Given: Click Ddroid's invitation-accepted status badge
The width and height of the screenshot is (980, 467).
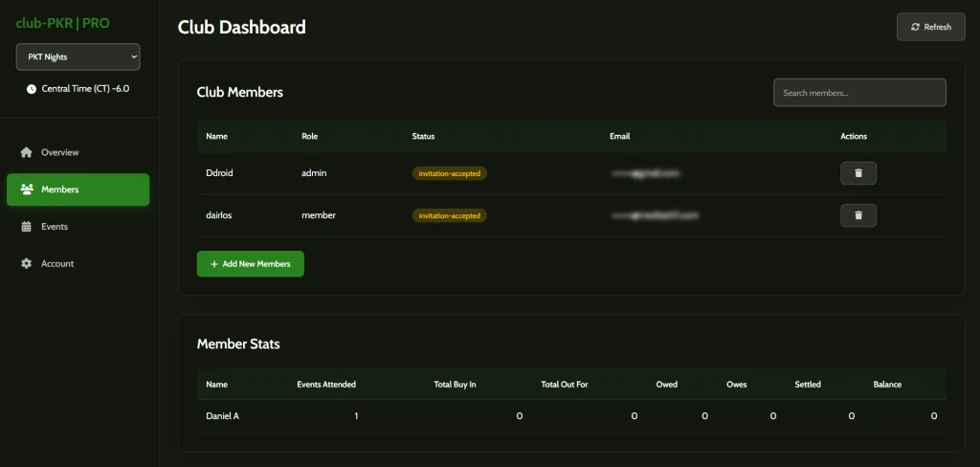Looking at the screenshot, I should pyautogui.click(x=449, y=174).
